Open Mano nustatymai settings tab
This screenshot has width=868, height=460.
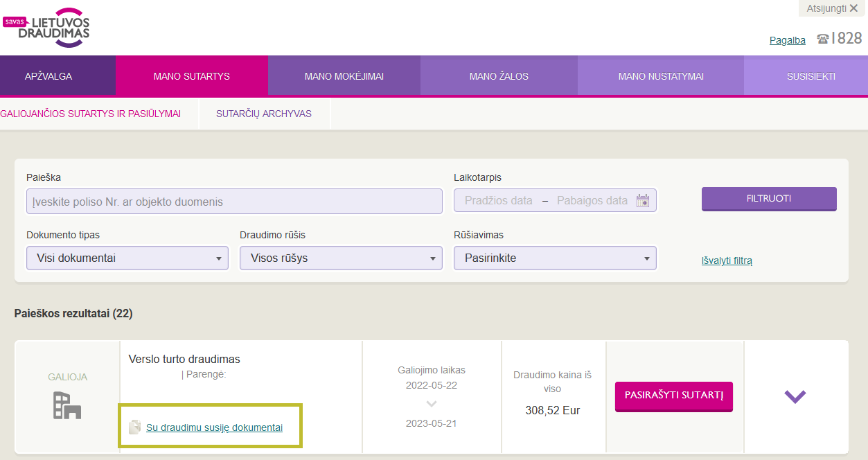coord(661,76)
